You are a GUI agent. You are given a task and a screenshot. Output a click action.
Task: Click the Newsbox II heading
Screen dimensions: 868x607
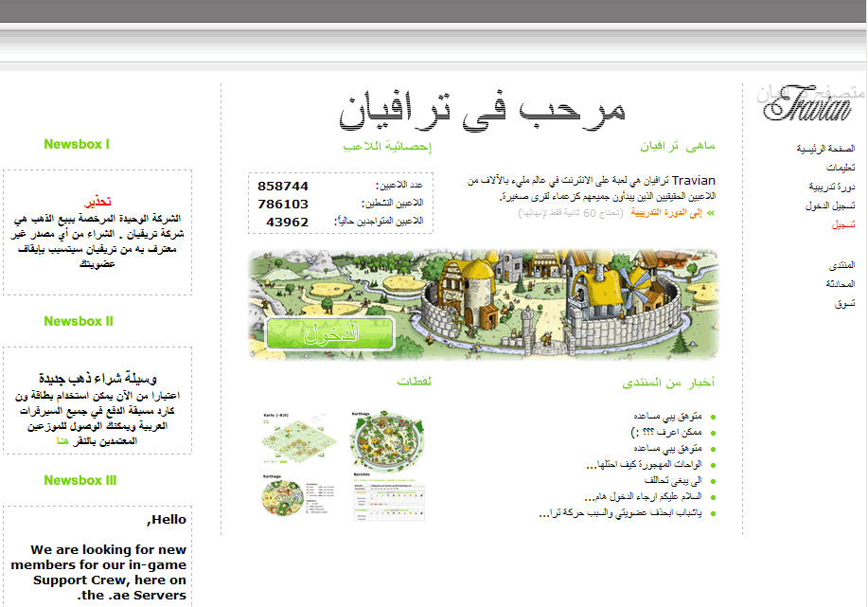click(x=78, y=321)
